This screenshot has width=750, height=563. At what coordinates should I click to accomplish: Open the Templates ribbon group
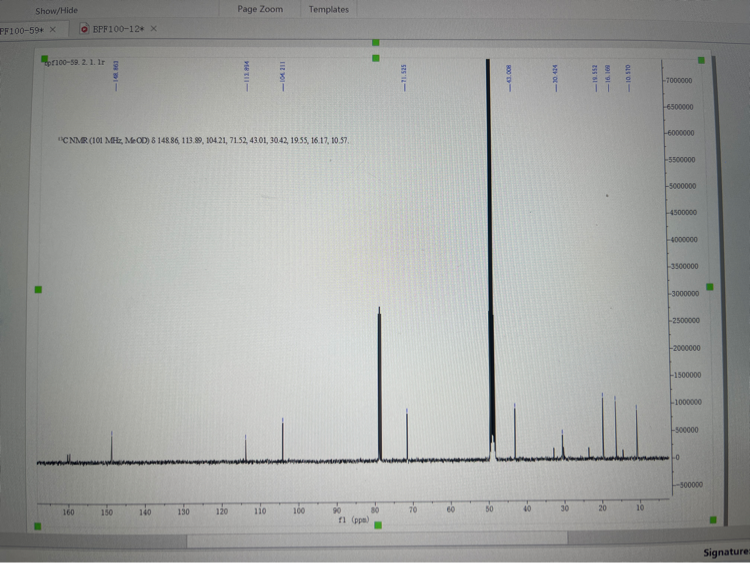click(329, 9)
